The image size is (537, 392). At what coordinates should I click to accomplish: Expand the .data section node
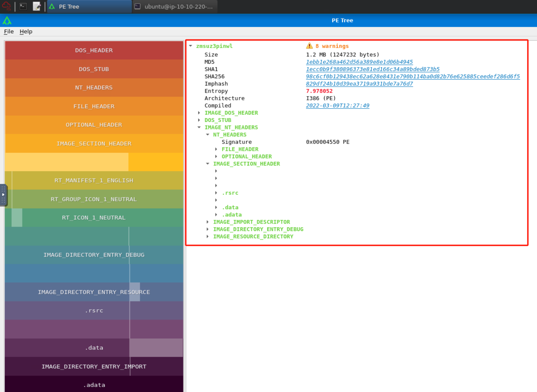point(216,207)
